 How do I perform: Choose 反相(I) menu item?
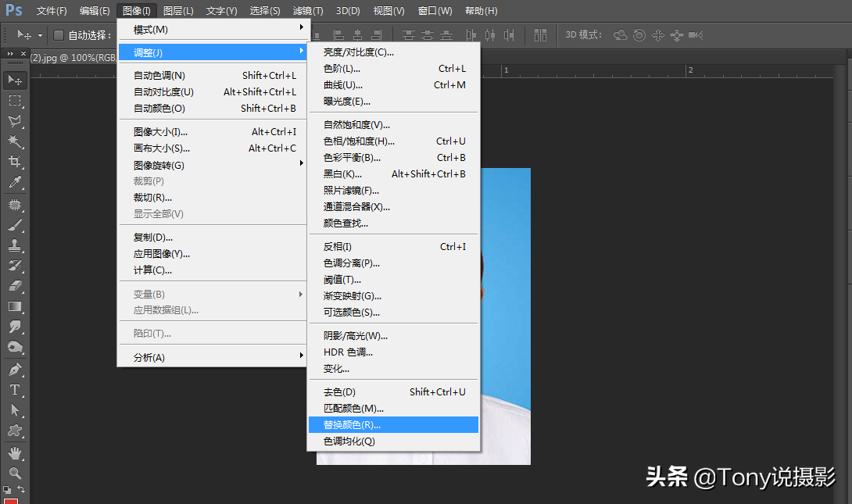(x=393, y=247)
